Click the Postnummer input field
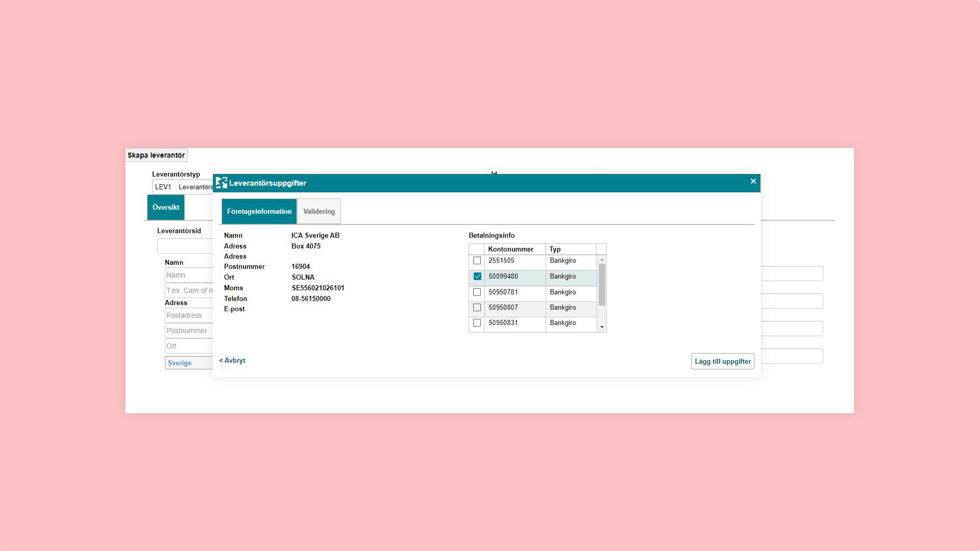 [x=189, y=331]
